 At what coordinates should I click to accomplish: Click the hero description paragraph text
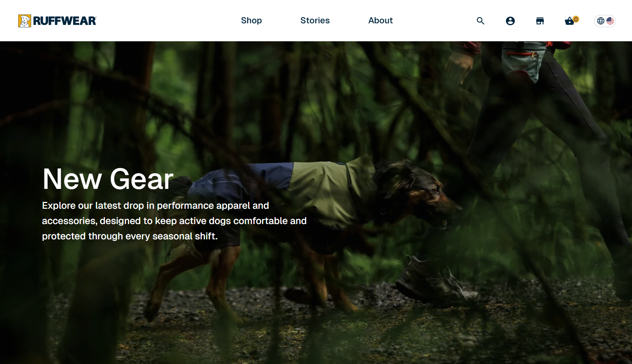pyautogui.click(x=174, y=221)
